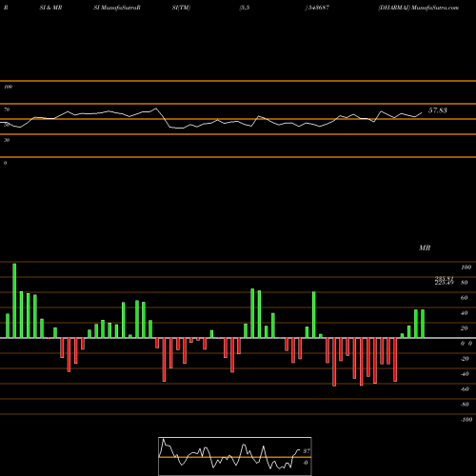Image resolution: width=476 pixels, height=476 pixels.
Task: Click the 30 level label on RSI panel
Action: click(x=7, y=140)
